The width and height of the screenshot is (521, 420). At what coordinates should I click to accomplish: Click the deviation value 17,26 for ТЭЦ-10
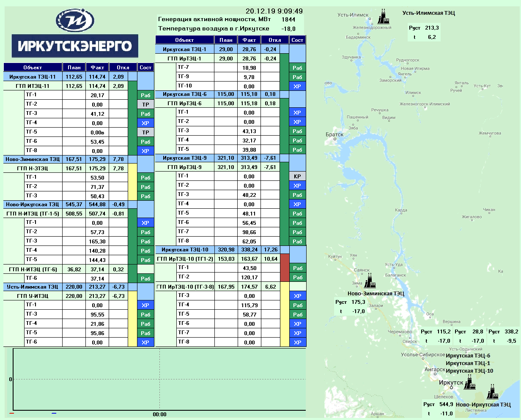[x=271, y=250]
